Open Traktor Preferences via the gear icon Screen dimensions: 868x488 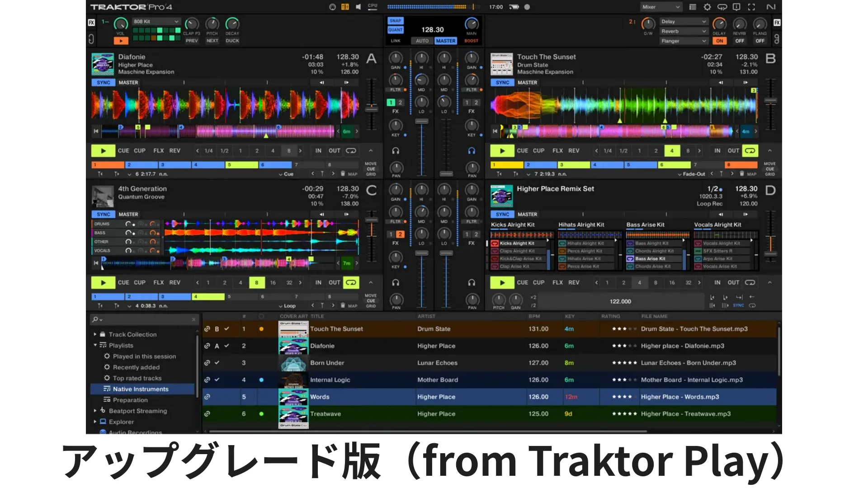(x=707, y=7)
